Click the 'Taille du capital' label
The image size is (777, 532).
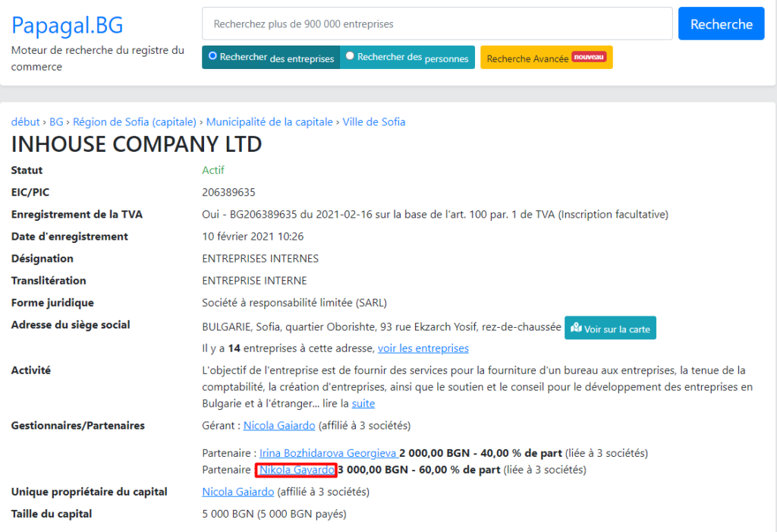(52, 514)
